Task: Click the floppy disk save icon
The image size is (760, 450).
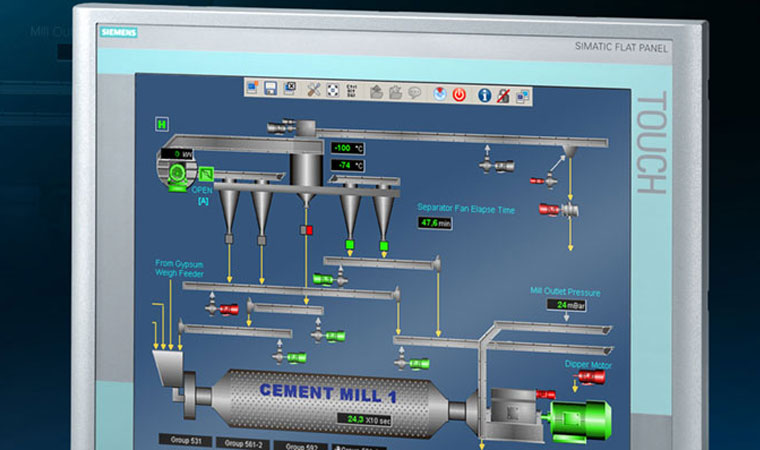Action: (x=270, y=88)
